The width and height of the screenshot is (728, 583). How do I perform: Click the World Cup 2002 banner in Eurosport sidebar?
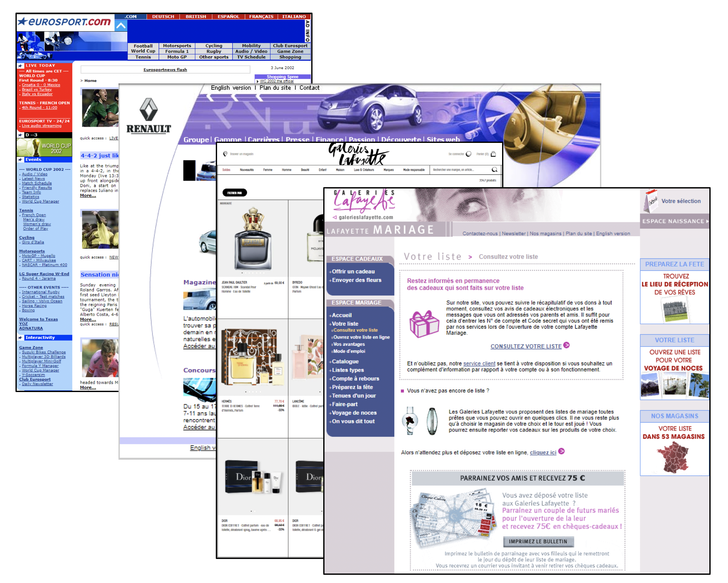(x=44, y=147)
